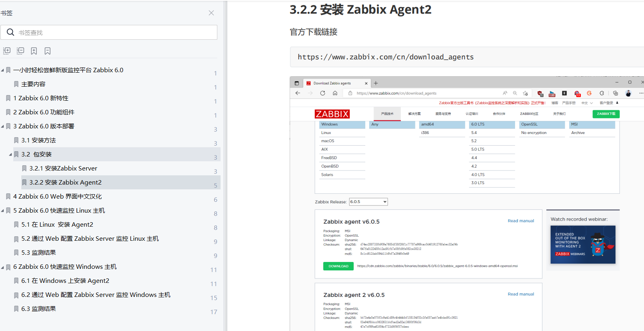Go to 1 Zabbix 6.0 新特性
The image size is (644, 331).
pyautogui.click(x=41, y=98)
